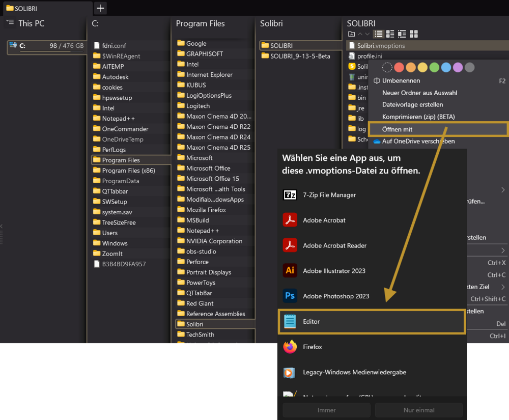Click the profile.ini file icon
The image size is (509, 420).
[352, 56]
